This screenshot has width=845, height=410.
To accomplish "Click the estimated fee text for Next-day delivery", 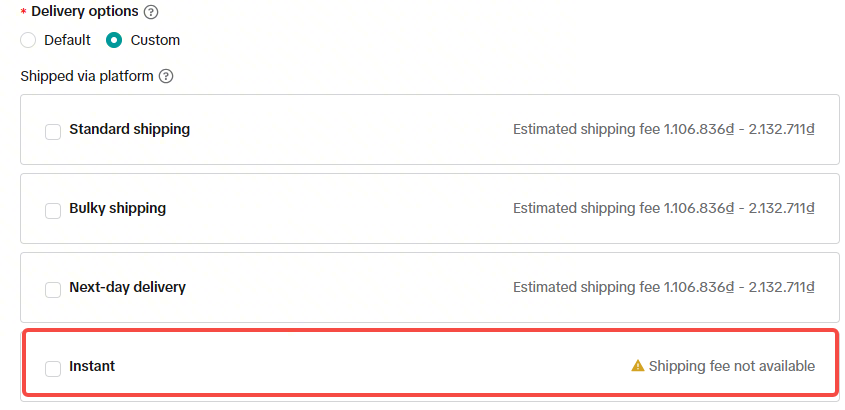I will (664, 287).
